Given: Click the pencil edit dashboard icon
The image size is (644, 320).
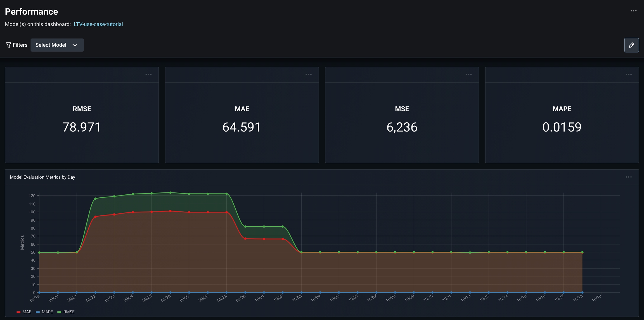Looking at the screenshot, I should tap(631, 45).
